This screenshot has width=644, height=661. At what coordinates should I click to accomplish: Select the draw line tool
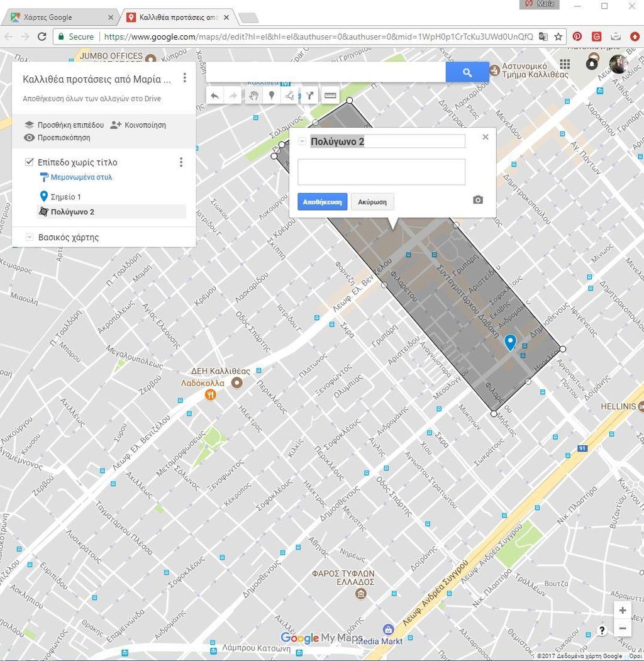coord(291,96)
